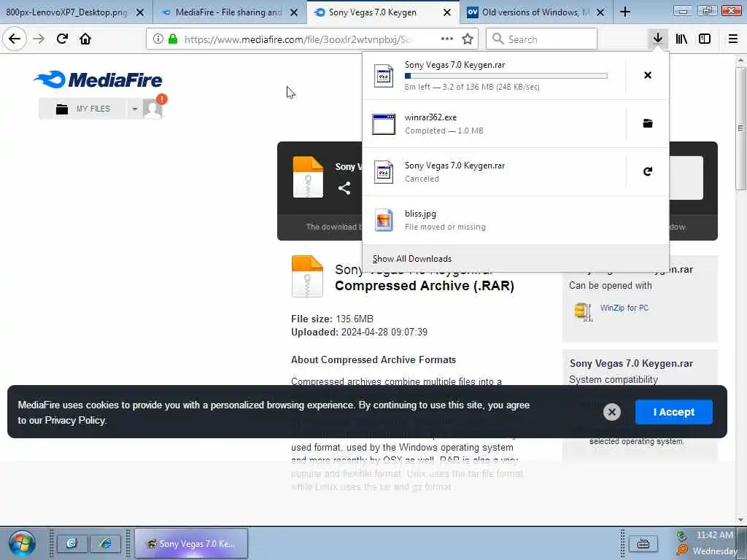Open the user avatar with notification badge

point(153,108)
